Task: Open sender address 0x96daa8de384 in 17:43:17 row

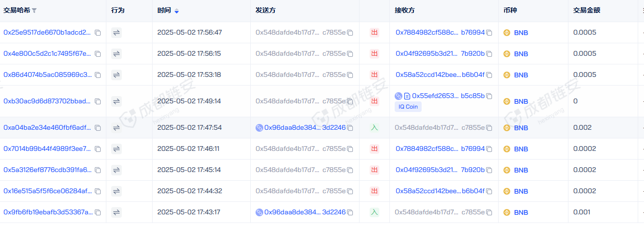Action: click(305, 212)
